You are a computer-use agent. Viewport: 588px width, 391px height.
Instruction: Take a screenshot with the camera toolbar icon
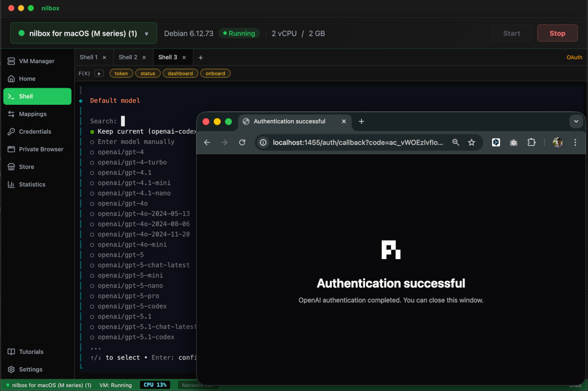[x=514, y=142]
